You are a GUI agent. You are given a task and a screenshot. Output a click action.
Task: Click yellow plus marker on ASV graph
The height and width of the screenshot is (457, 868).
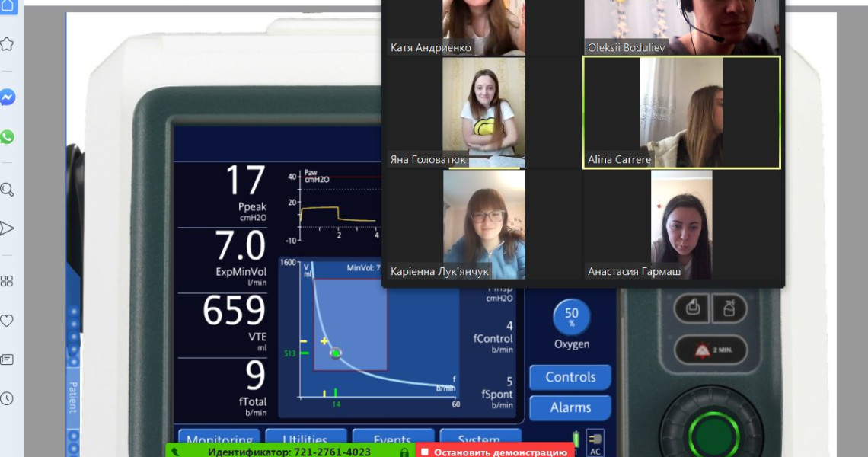click(x=324, y=340)
